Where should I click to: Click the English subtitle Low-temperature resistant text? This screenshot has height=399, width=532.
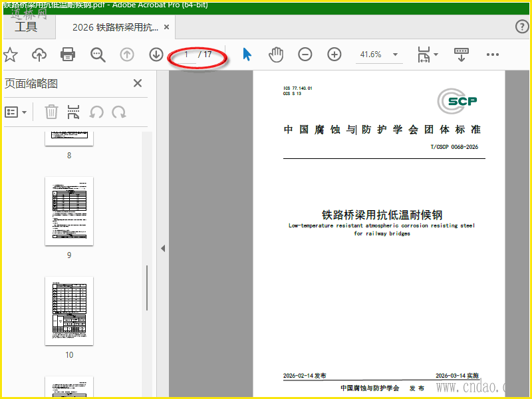382,225
